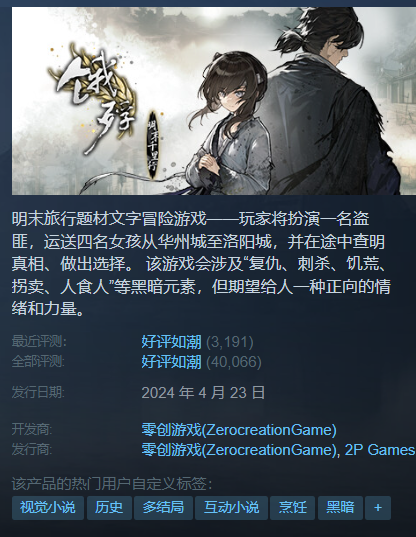Click the game description paragraph
Screen dimensions: 416x537
pos(201,264)
